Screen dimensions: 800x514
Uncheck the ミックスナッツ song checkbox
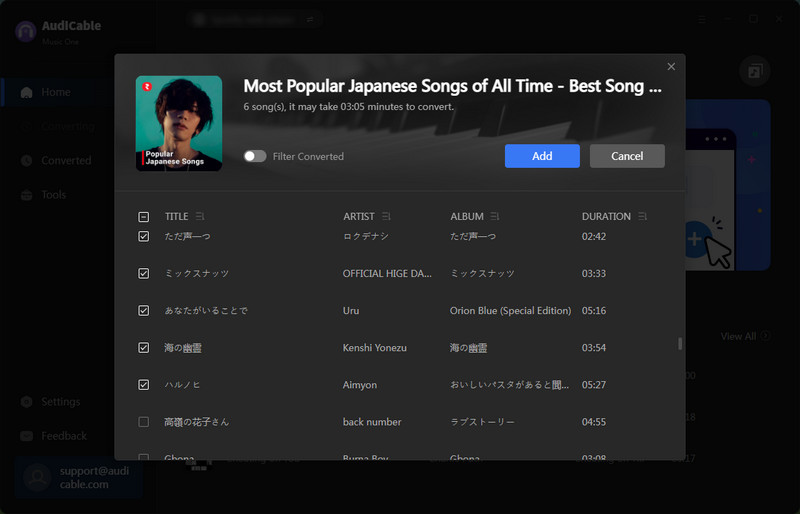(x=143, y=274)
